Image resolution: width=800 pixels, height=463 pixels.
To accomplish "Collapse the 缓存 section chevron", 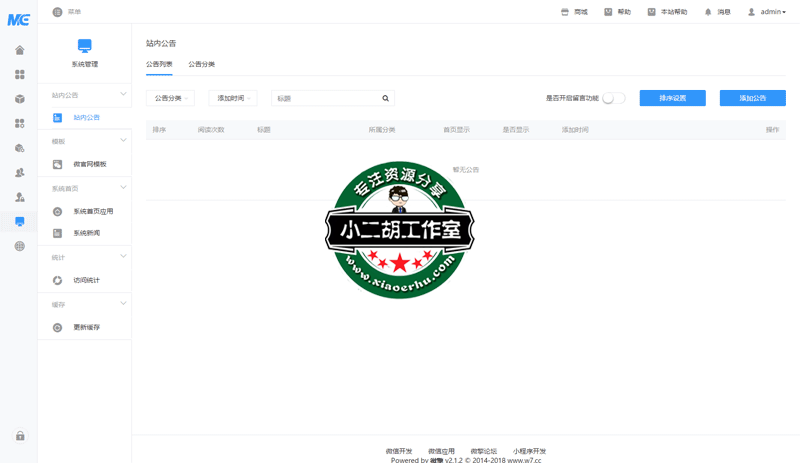I will click(123, 303).
